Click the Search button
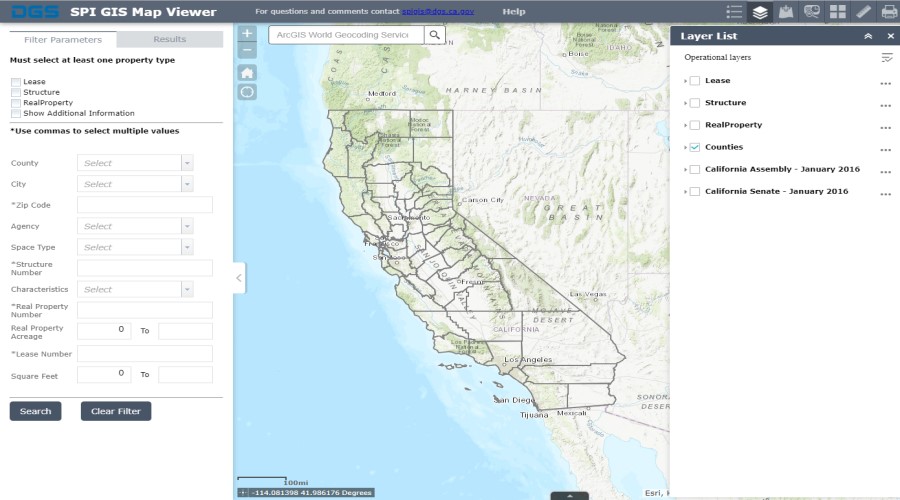900x500 pixels. click(x=35, y=411)
